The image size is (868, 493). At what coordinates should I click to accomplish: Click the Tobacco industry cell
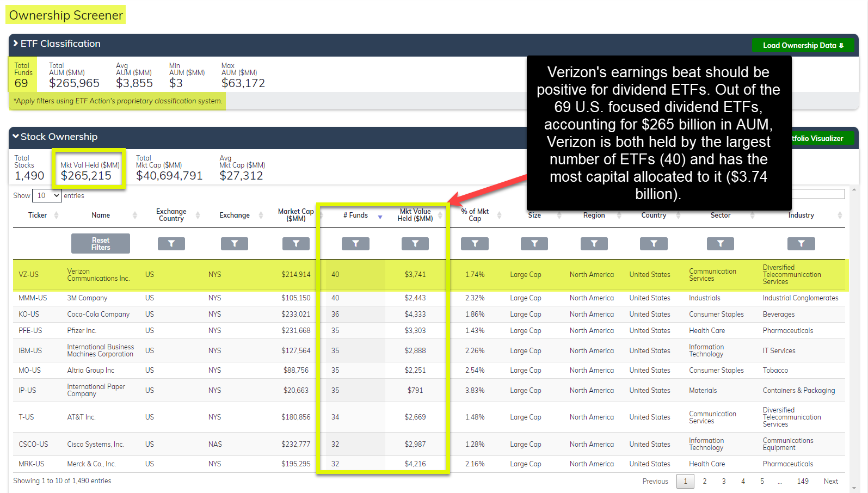click(775, 371)
